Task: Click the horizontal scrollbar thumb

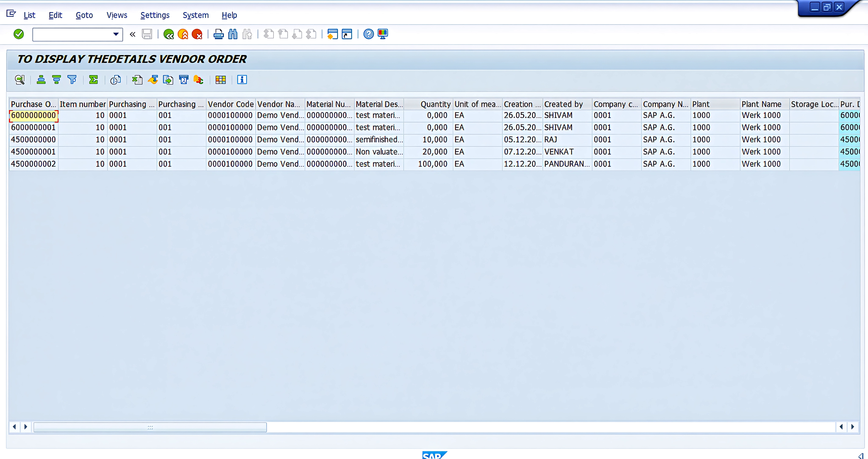Action: (150, 427)
